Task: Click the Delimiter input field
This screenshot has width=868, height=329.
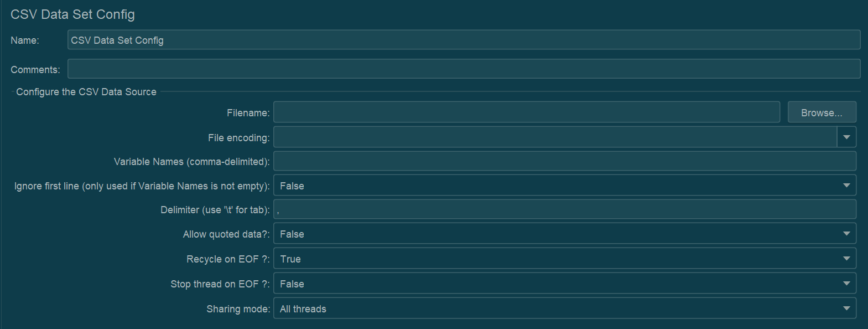Action: [564, 209]
